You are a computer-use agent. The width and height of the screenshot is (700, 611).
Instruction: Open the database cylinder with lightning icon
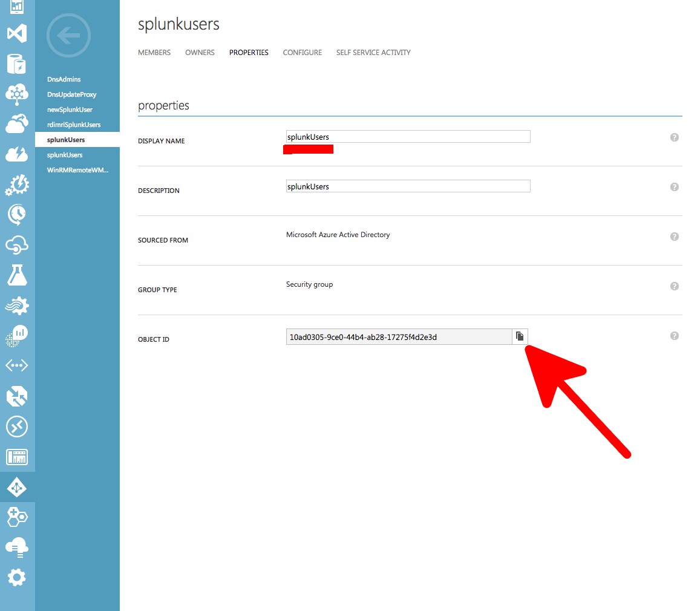point(17,64)
